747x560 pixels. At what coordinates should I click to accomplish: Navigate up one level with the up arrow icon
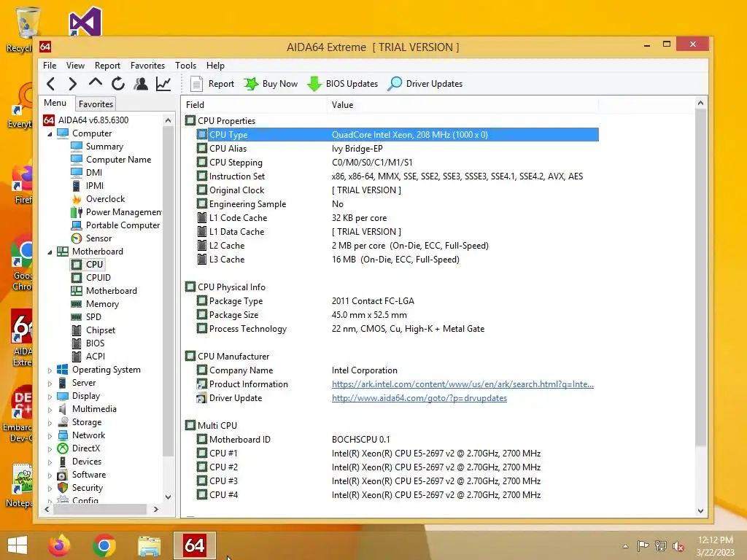click(x=96, y=83)
